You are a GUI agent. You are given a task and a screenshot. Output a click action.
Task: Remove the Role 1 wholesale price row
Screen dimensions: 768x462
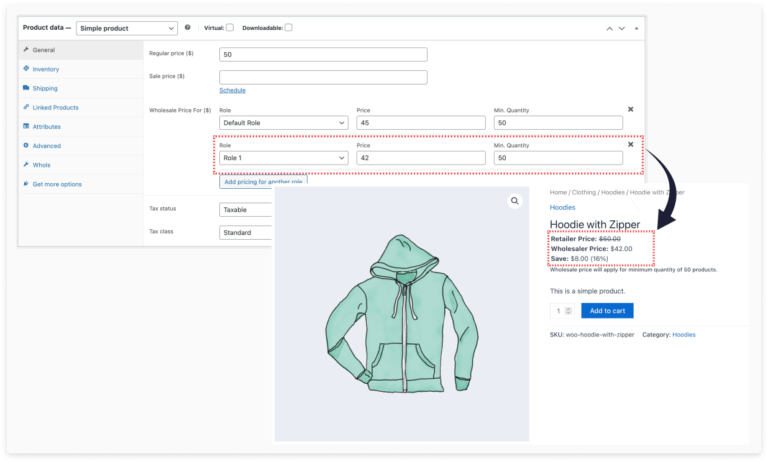coord(630,145)
